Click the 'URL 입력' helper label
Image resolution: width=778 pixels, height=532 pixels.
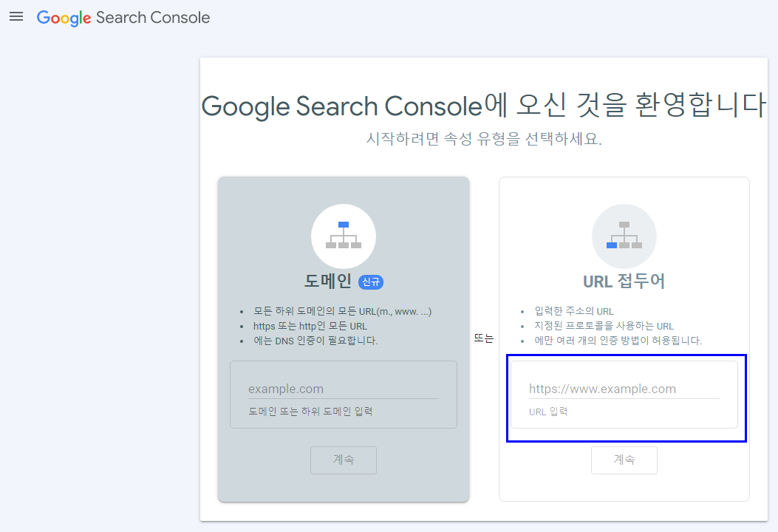tap(548, 412)
